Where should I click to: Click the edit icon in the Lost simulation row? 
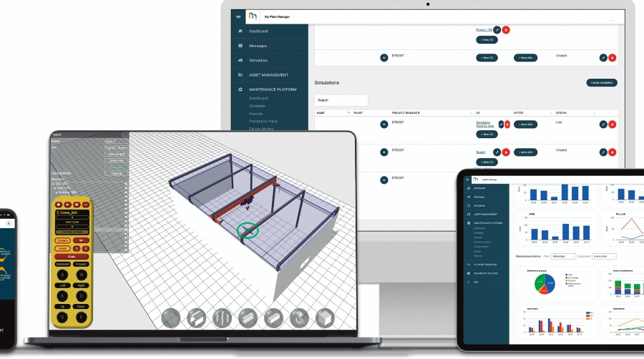(x=602, y=124)
